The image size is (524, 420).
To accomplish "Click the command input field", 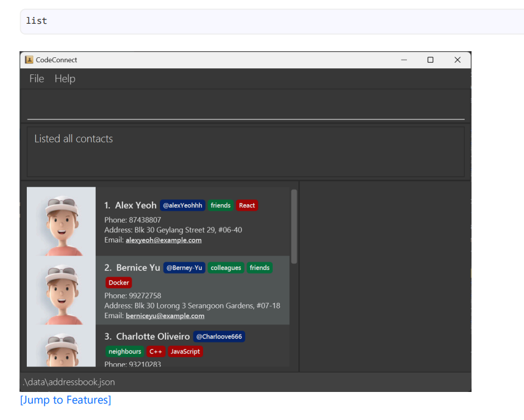I will pyautogui.click(x=246, y=107).
